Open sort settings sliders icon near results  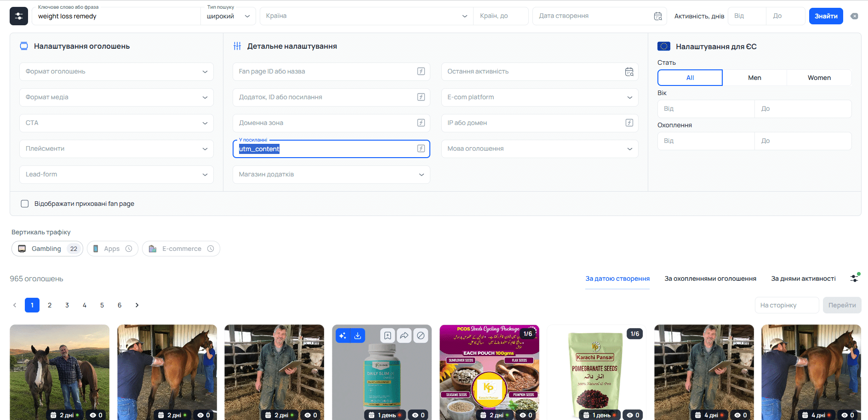pyautogui.click(x=855, y=278)
